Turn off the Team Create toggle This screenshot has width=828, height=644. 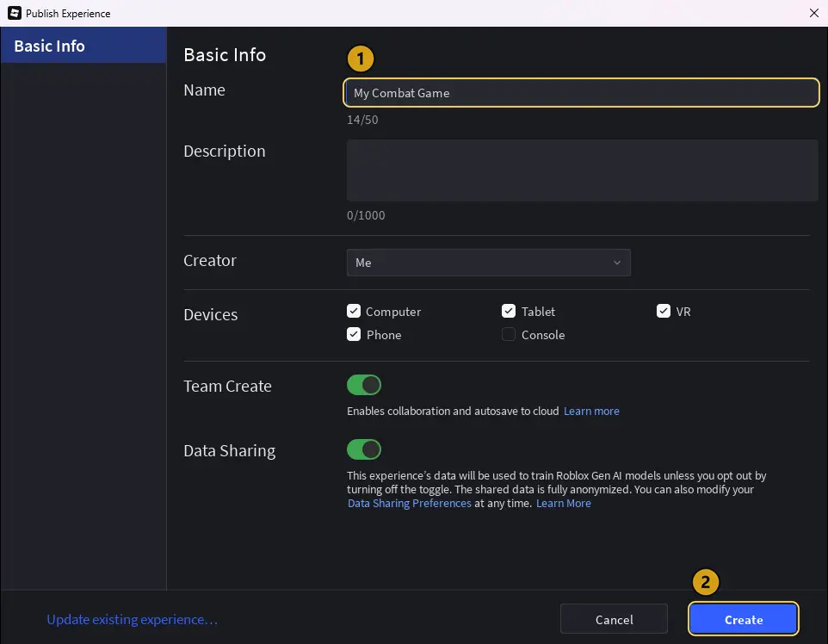[364, 385]
